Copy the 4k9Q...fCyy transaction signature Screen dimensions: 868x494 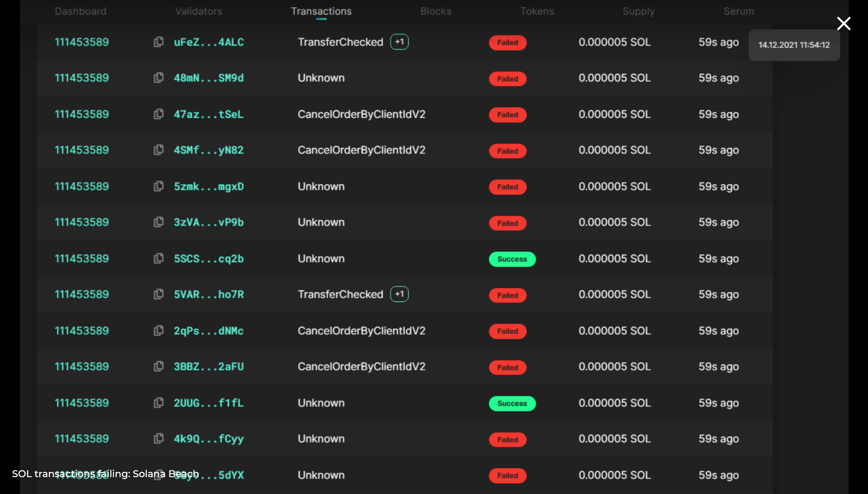pyautogui.click(x=159, y=438)
